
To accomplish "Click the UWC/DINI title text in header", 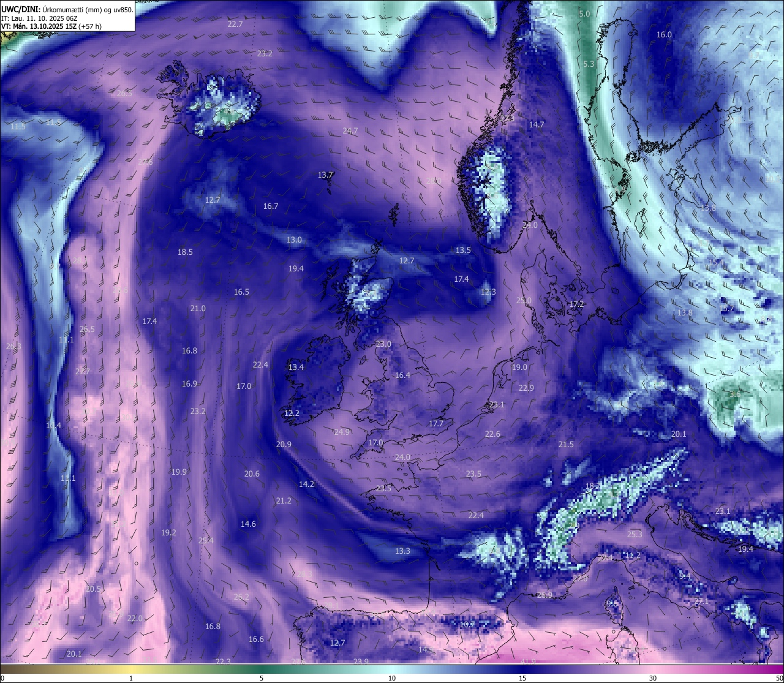I will coord(21,10).
